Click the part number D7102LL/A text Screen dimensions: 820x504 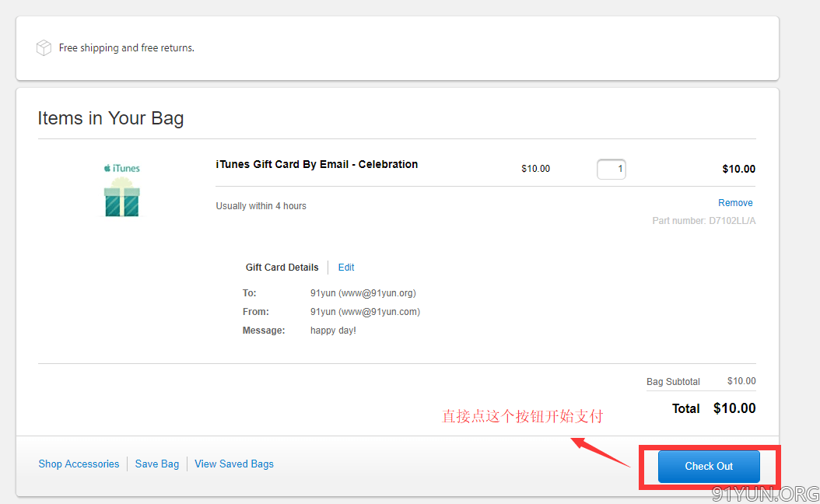coord(704,221)
